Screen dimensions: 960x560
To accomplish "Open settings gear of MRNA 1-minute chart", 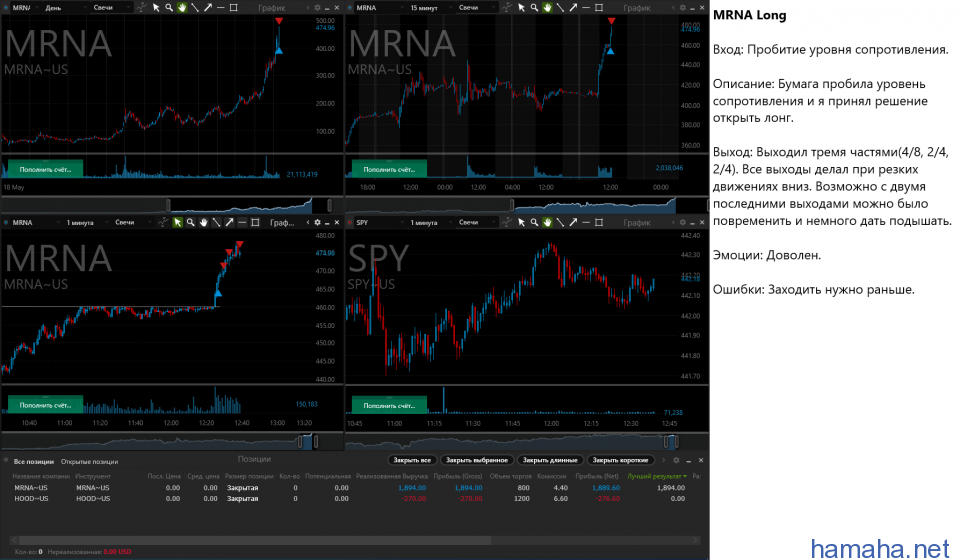I will pyautogui.click(x=317, y=222).
